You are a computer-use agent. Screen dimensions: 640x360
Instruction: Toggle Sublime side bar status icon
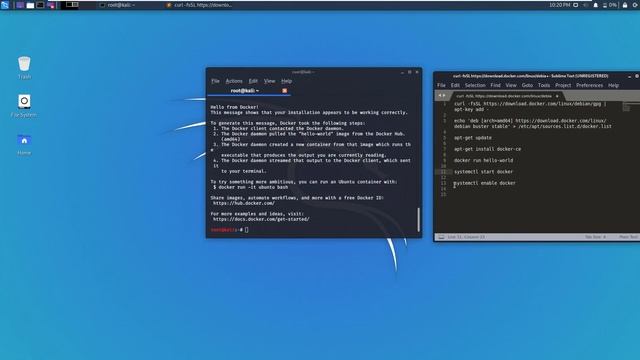(441, 237)
